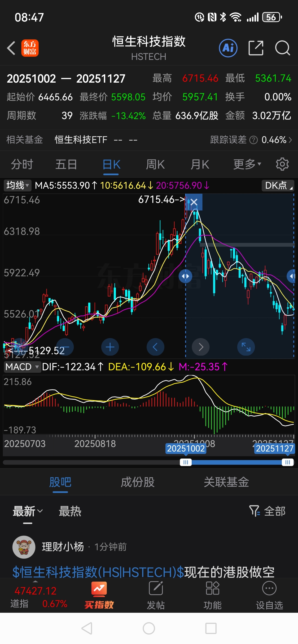Tap the Android recent apps button
This screenshot has height=644, width=298.
[211, 628]
